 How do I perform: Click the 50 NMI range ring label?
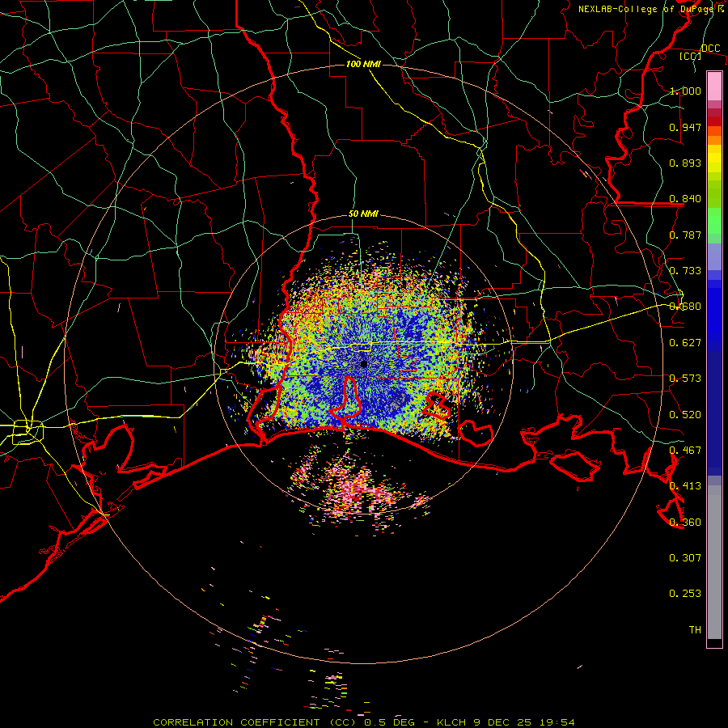[363, 214]
